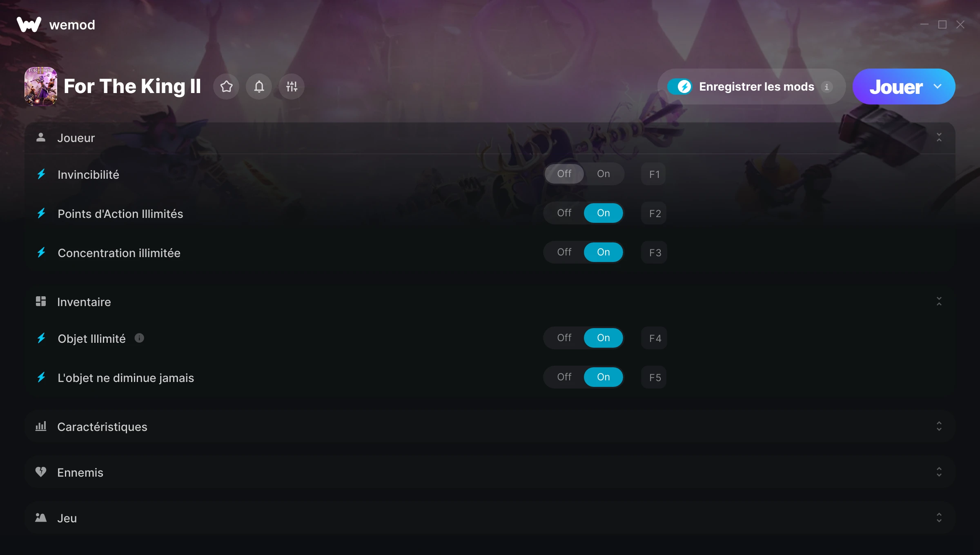Open the notifications bell icon

(x=259, y=87)
